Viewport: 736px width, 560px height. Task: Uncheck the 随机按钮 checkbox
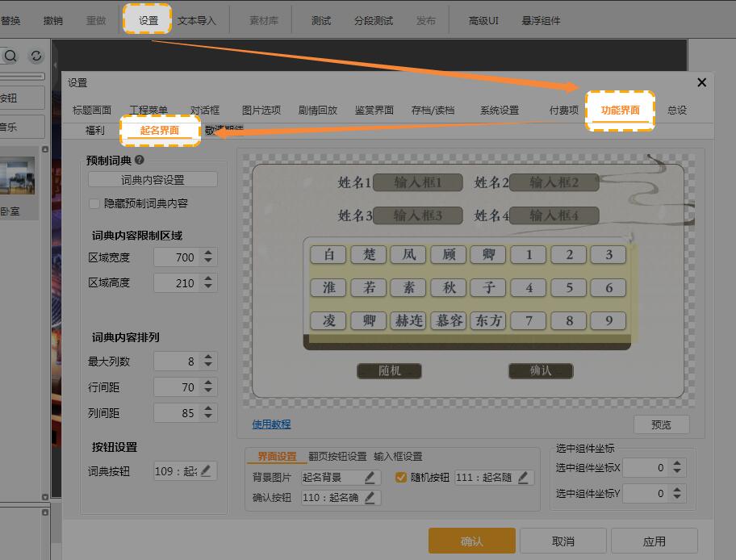pyautogui.click(x=401, y=478)
